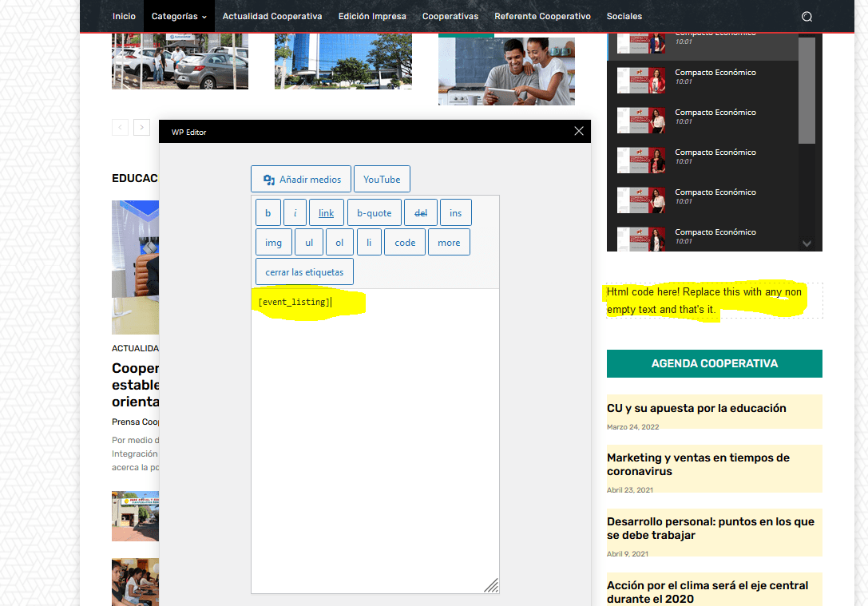Screen dimensions: 868x606
Task: Click the AGENDA COOPERATIVA heading
Action: 715,363
